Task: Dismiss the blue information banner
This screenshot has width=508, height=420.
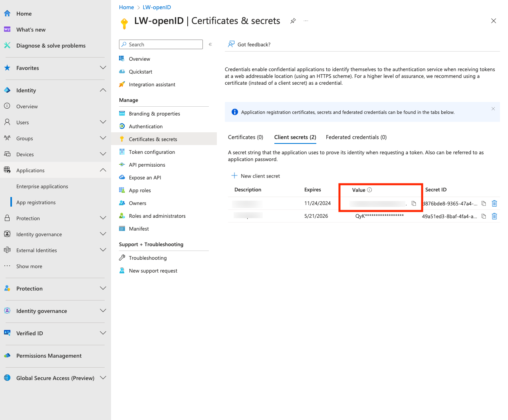Action: tap(493, 109)
